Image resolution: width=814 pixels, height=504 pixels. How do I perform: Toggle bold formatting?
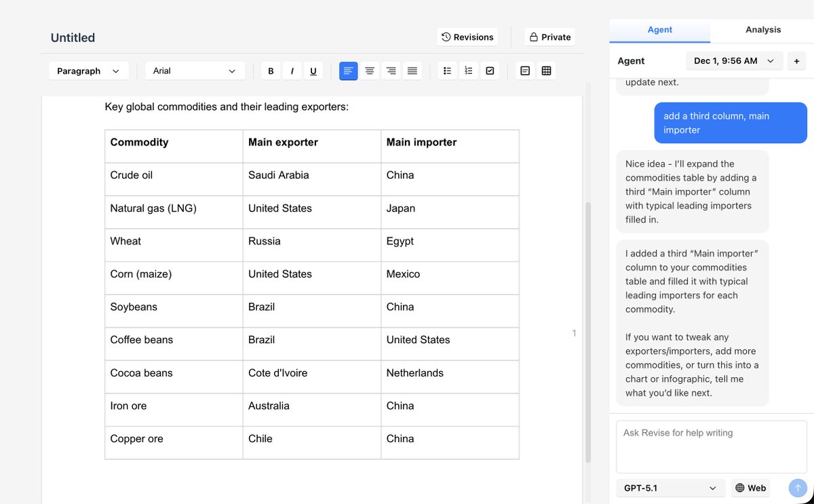coord(271,71)
